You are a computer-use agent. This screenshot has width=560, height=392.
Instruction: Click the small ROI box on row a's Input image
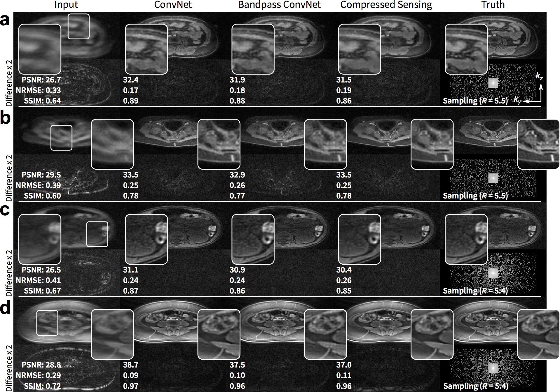tap(78, 26)
